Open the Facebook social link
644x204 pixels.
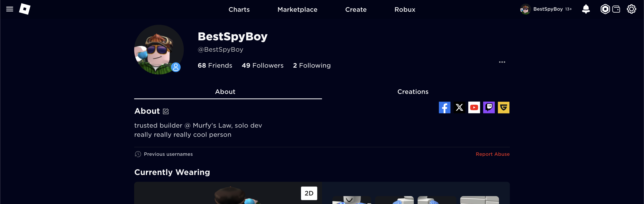(x=444, y=108)
